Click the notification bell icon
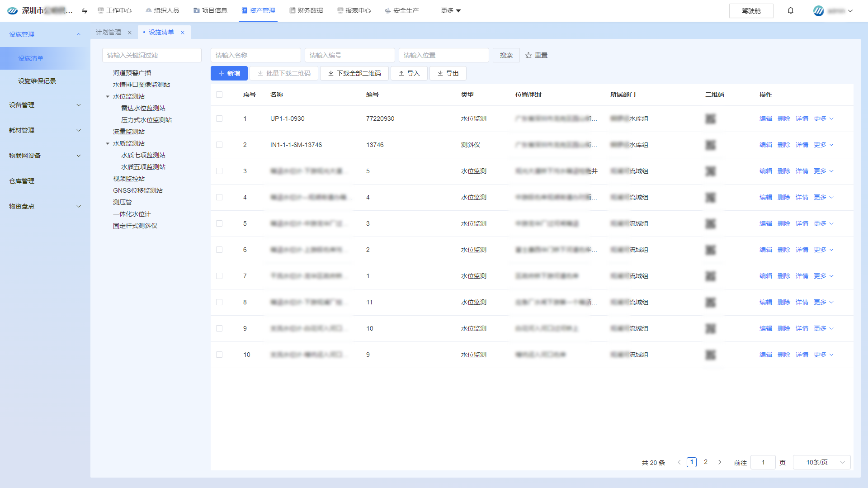The height and width of the screenshot is (488, 868). pyautogui.click(x=790, y=10)
